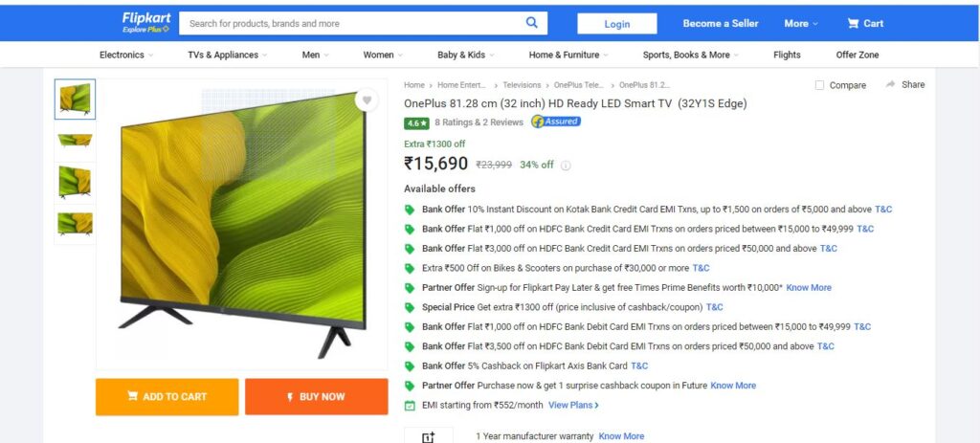Expand the More dropdown in header
Viewport: 980px width, 443px height.
pos(801,24)
